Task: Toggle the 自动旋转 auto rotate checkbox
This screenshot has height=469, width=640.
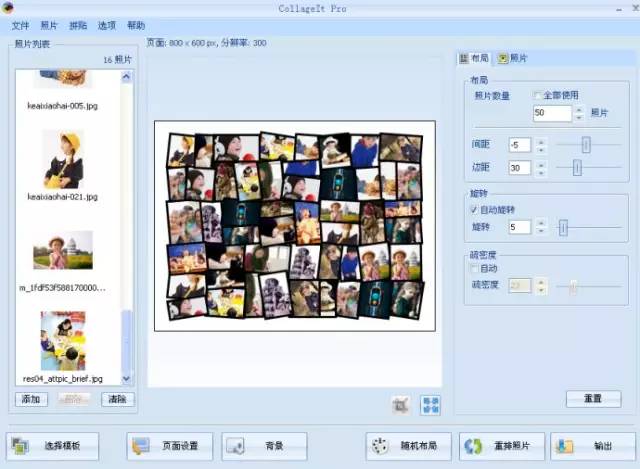Action: (474, 210)
